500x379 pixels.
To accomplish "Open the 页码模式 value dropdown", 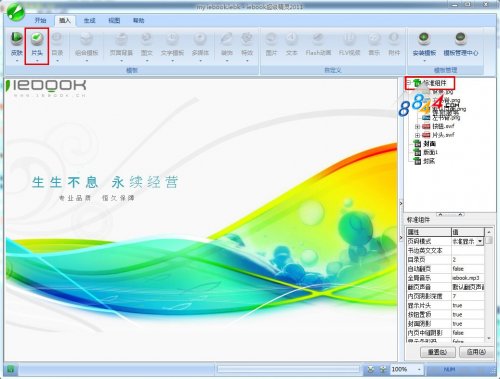I will [x=480, y=241].
